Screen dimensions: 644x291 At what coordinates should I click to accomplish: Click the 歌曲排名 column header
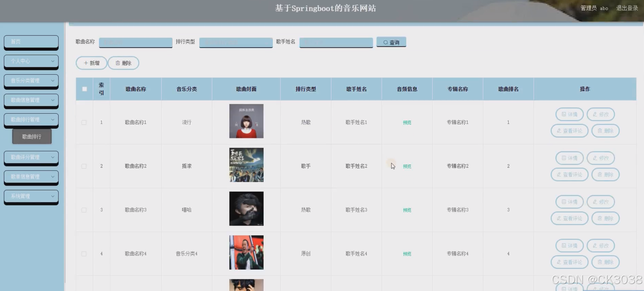(x=508, y=89)
